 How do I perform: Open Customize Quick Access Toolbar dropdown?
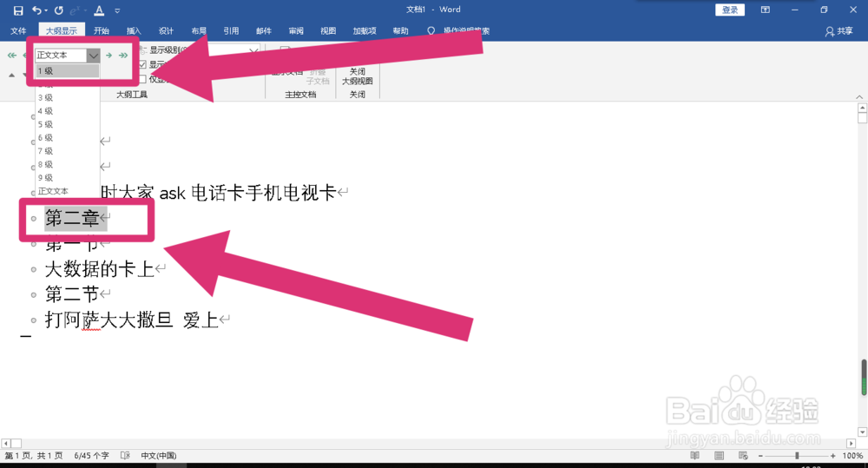tap(117, 10)
